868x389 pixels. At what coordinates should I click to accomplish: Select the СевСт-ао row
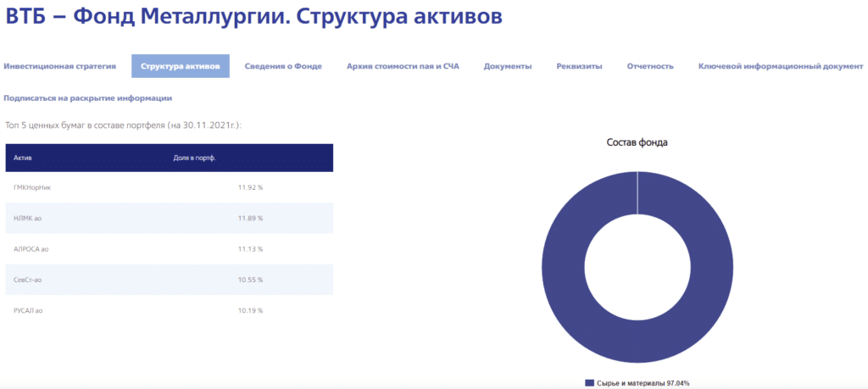[x=169, y=280]
